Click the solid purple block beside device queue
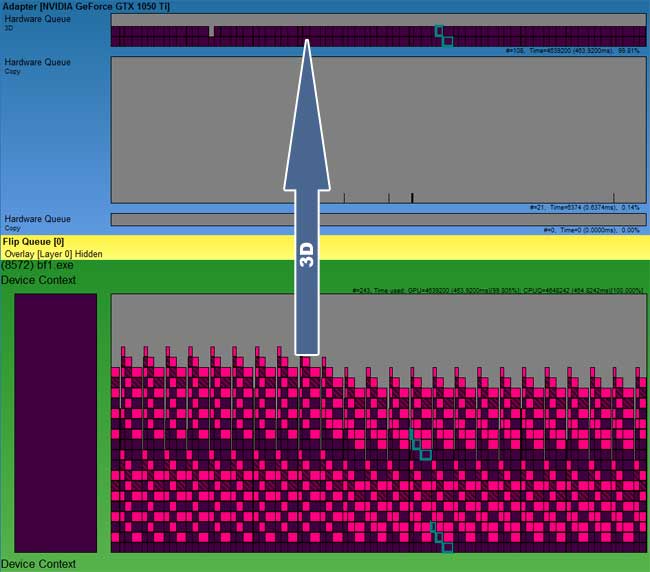This screenshot has height=572, width=650. (x=55, y=422)
